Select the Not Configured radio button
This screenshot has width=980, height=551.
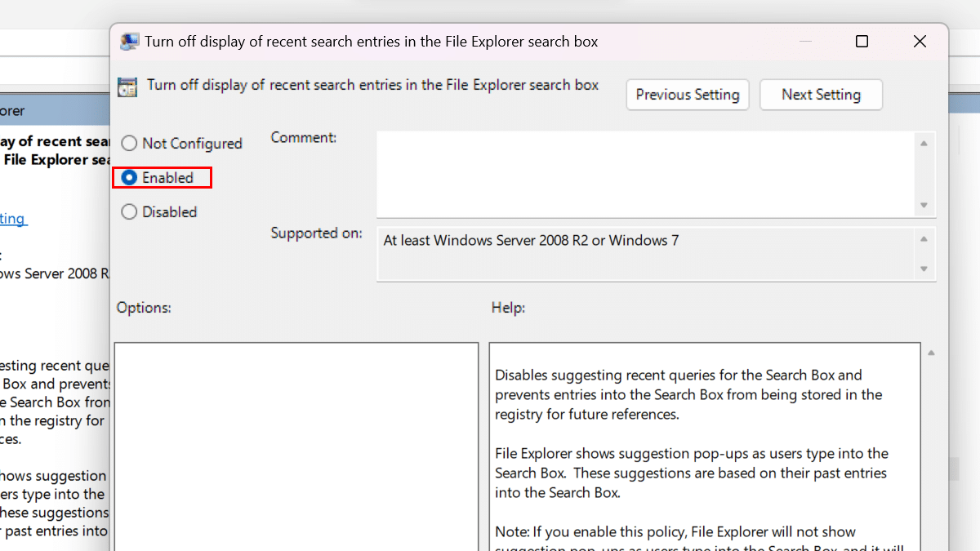pos(129,144)
